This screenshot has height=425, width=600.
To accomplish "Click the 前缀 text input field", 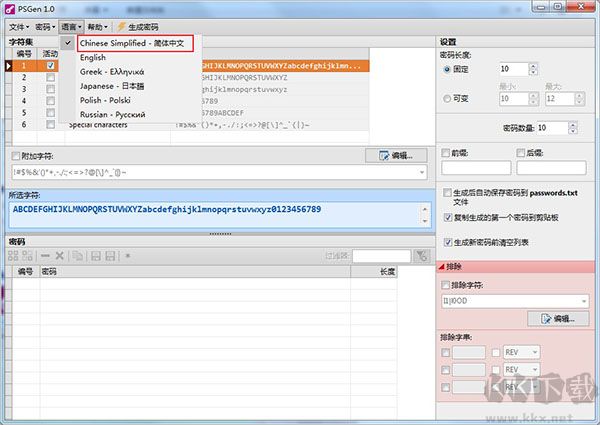I will click(476, 168).
